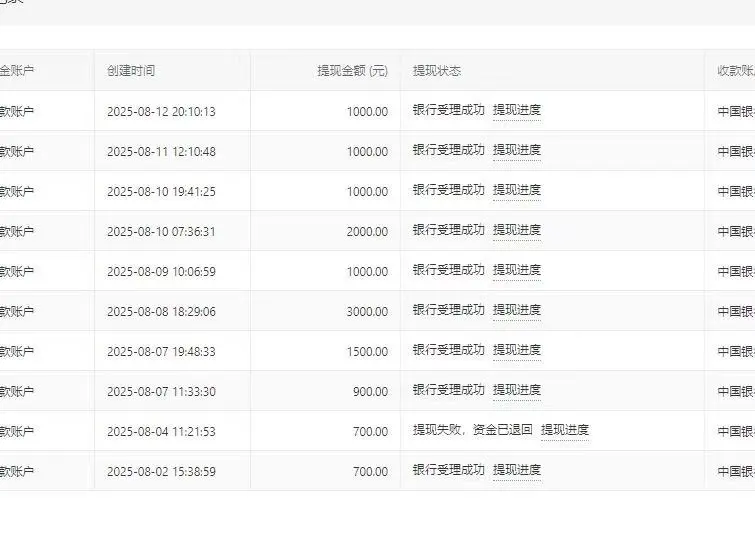Select the date 2025-08-10 19:41:25

(161, 192)
